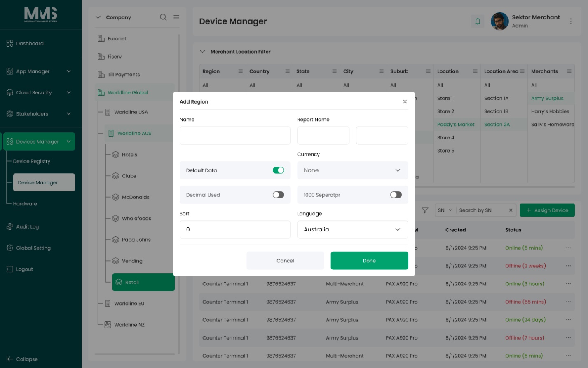This screenshot has width=588, height=368.
Task: Open the Currency dropdown showing None
Action: click(x=353, y=170)
